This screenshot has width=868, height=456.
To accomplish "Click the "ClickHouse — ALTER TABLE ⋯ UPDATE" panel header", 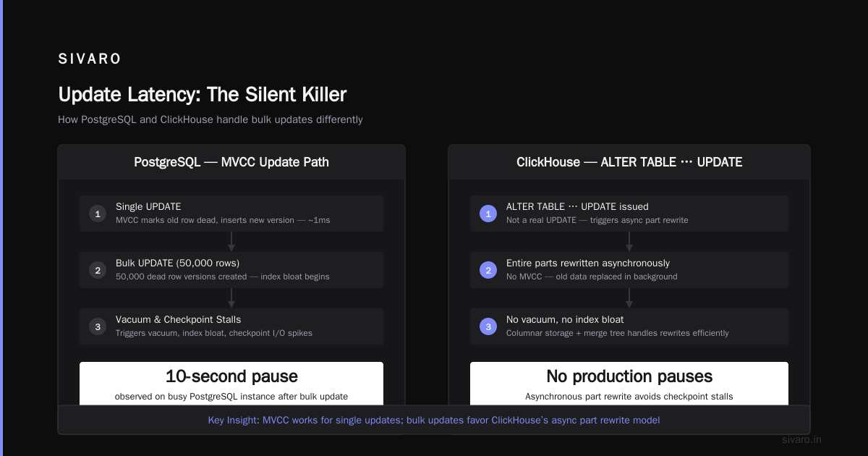I will (x=629, y=162).
